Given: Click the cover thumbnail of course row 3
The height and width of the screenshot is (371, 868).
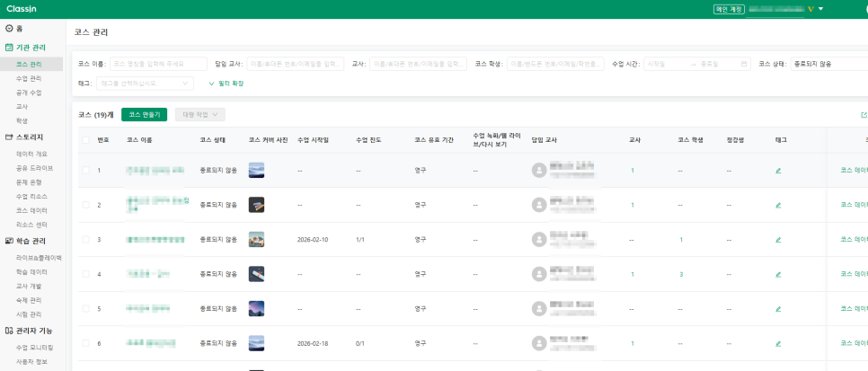Looking at the screenshot, I should click(x=256, y=239).
